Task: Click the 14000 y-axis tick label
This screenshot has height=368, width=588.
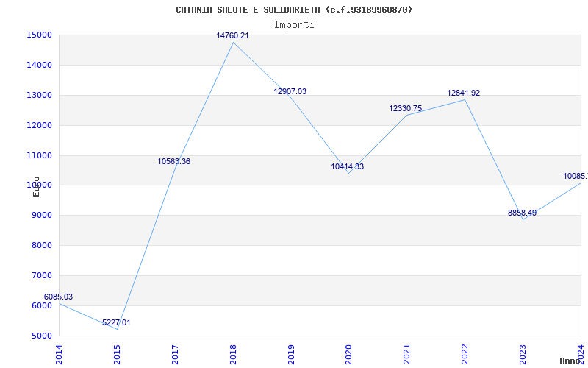Action: pyautogui.click(x=39, y=65)
